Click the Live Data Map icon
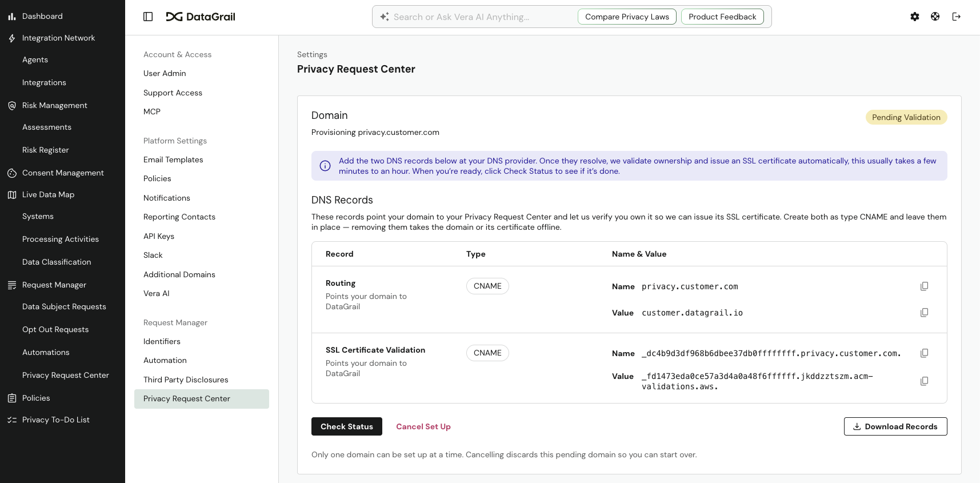This screenshot has width=980, height=483. coord(12,195)
